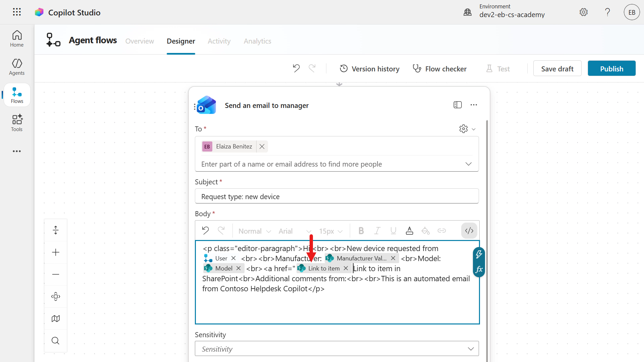
Task: Publish the agent flow
Action: point(611,68)
